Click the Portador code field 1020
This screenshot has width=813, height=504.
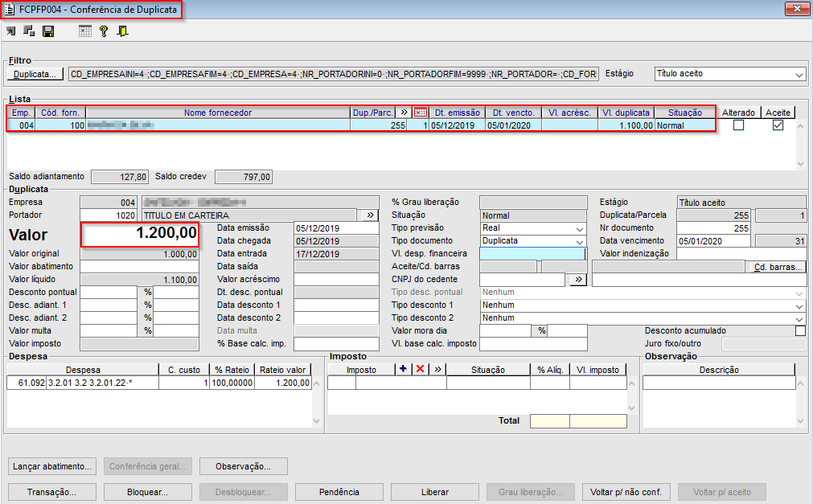pyautogui.click(x=109, y=215)
